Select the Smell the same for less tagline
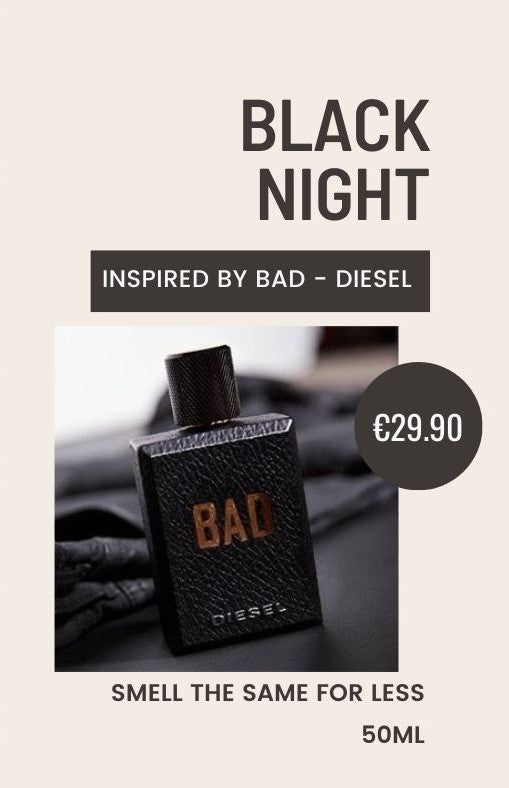The image size is (509, 788). (268, 693)
